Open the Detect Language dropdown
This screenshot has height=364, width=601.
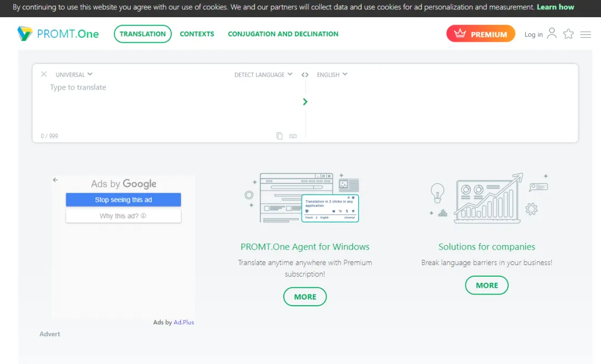pyautogui.click(x=263, y=74)
